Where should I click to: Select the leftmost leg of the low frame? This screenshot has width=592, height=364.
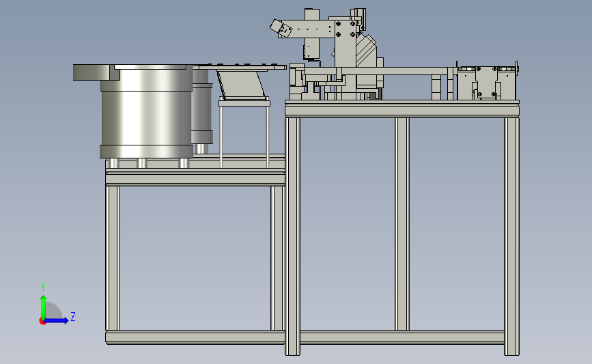pyautogui.click(x=113, y=257)
